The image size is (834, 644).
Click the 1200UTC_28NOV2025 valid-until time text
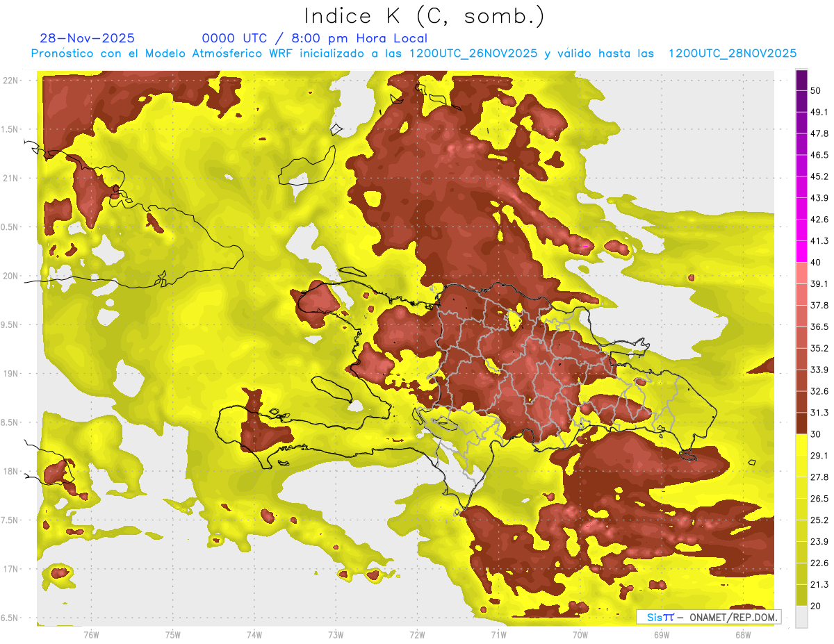(x=732, y=53)
